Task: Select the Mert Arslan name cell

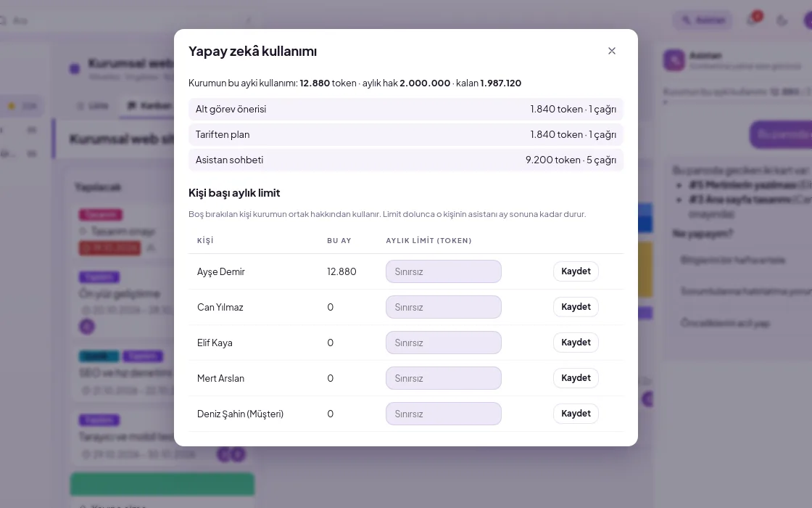Action: pyautogui.click(x=220, y=378)
